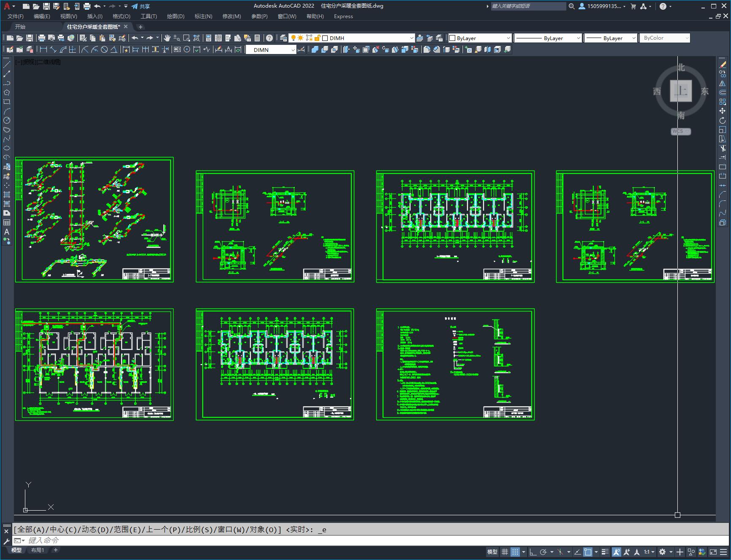Open the Express menu
This screenshot has height=560, width=731.
[343, 16]
